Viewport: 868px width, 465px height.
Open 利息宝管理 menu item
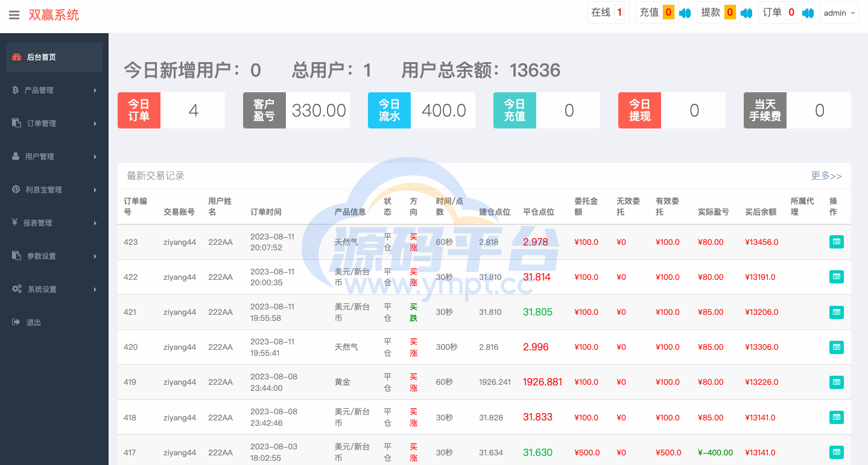pyautogui.click(x=54, y=190)
